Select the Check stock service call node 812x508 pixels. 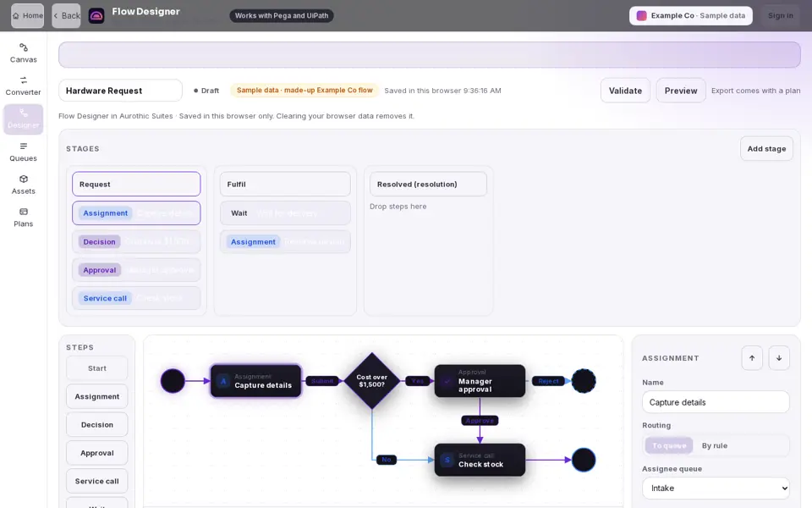(x=480, y=460)
